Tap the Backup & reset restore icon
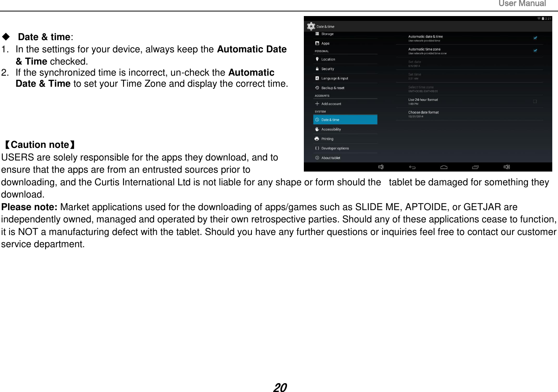The height and width of the screenshot is (392, 558). click(317, 88)
